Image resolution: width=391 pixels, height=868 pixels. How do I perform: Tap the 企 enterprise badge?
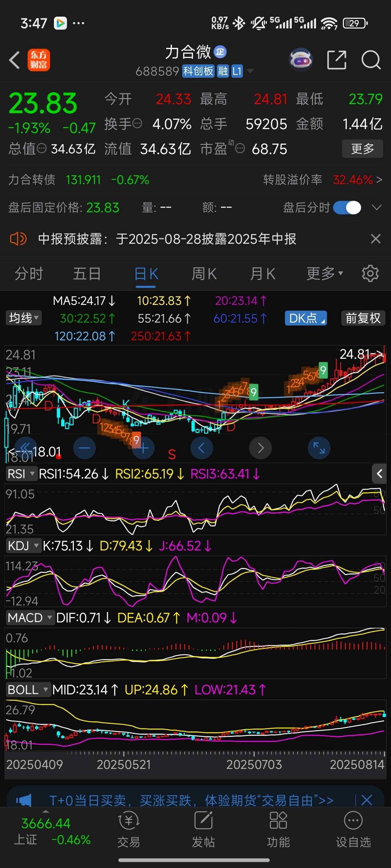[x=220, y=52]
